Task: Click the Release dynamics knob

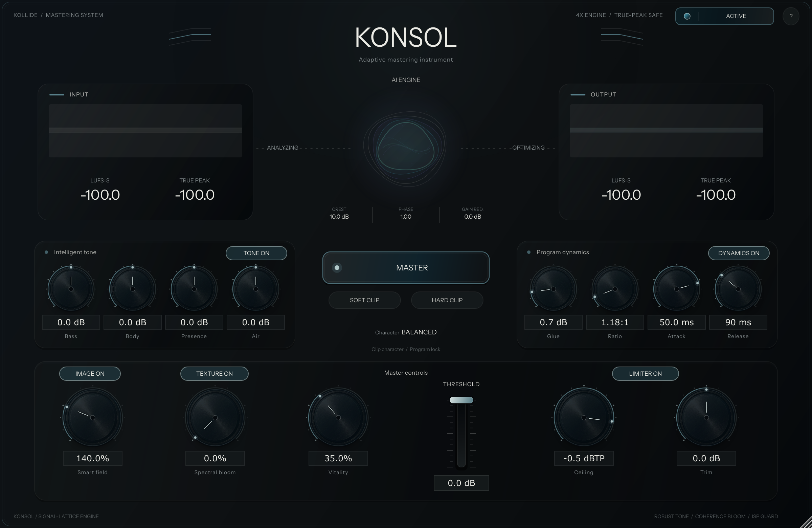Action: click(738, 289)
